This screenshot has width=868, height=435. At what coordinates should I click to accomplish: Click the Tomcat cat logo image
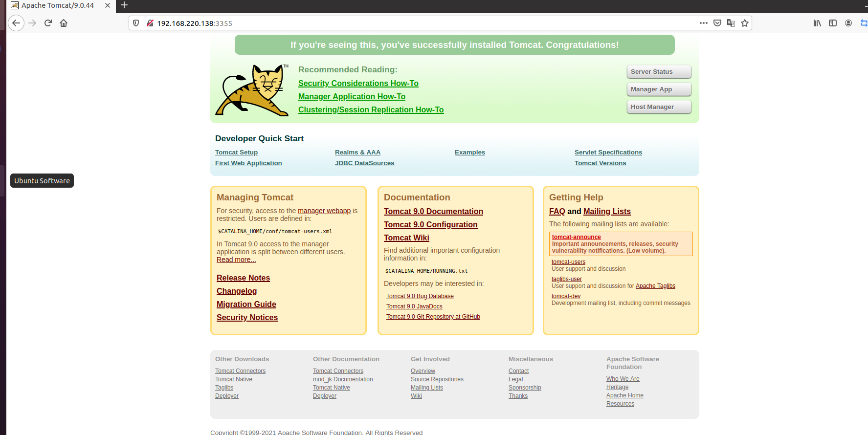(x=252, y=90)
